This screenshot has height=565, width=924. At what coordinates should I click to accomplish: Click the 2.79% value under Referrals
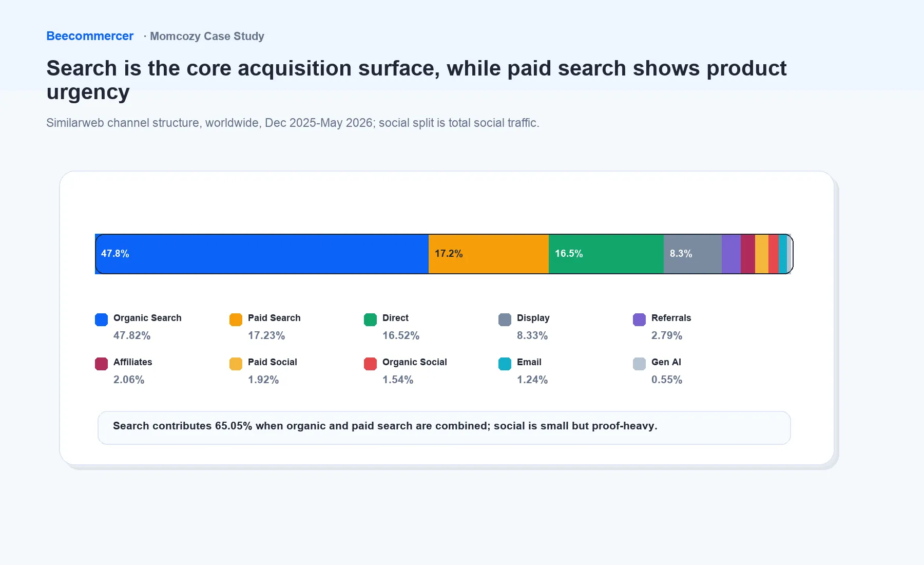point(667,335)
